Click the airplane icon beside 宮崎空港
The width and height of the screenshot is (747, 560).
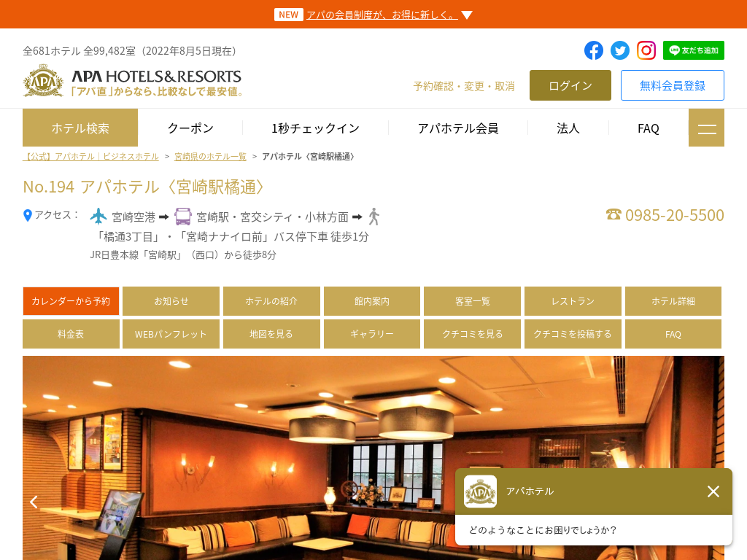(98, 216)
